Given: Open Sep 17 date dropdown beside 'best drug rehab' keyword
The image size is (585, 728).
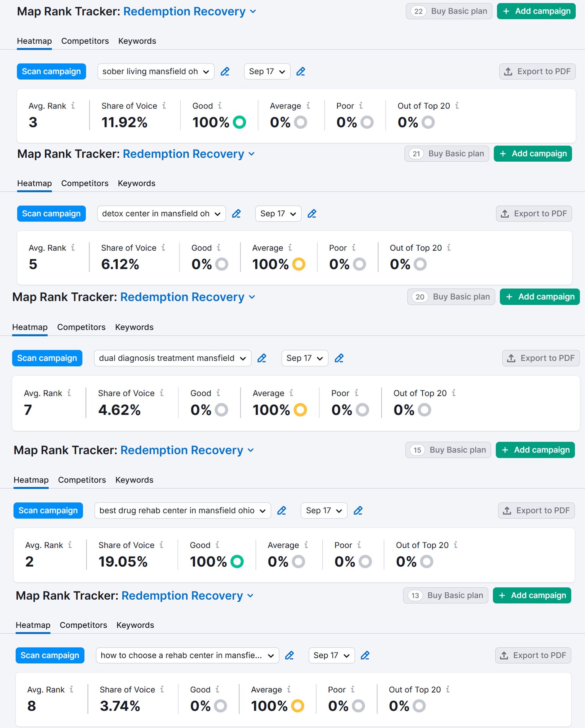Looking at the screenshot, I should [324, 511].
